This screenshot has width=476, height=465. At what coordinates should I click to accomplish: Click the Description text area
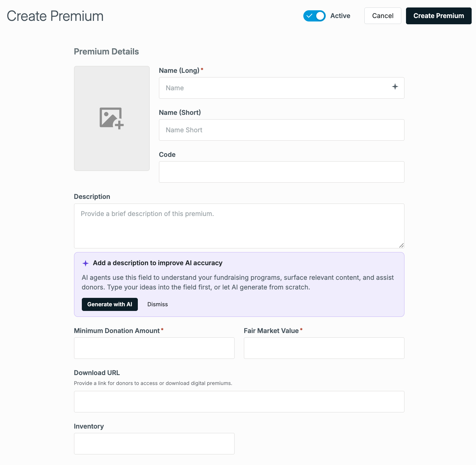[239, 226]
